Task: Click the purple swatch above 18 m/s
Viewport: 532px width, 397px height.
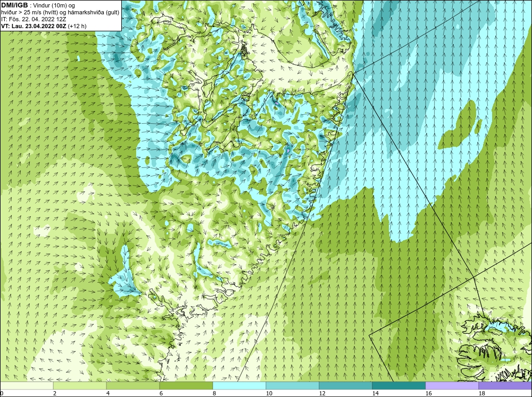Action: point(505,386)
